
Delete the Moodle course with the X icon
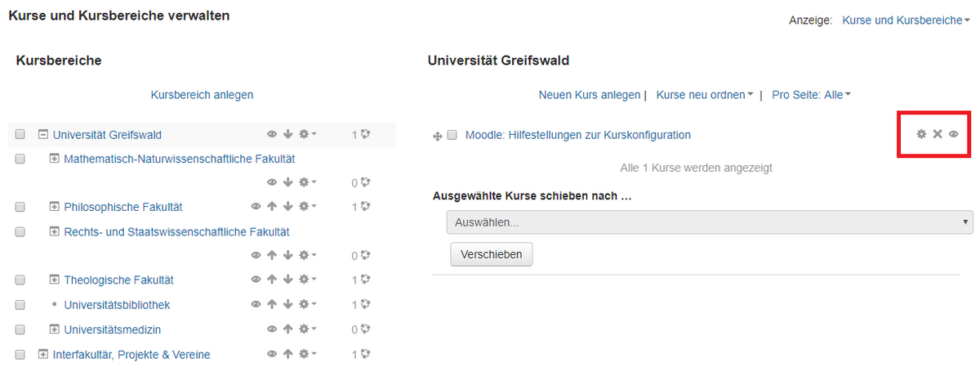(938, 134)
